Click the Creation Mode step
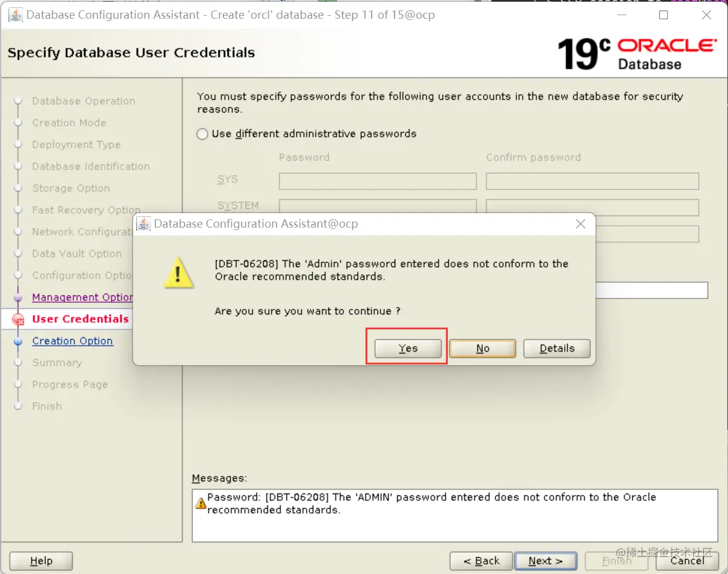This screenshot has height=574, width=728. [x=69, y=123]
